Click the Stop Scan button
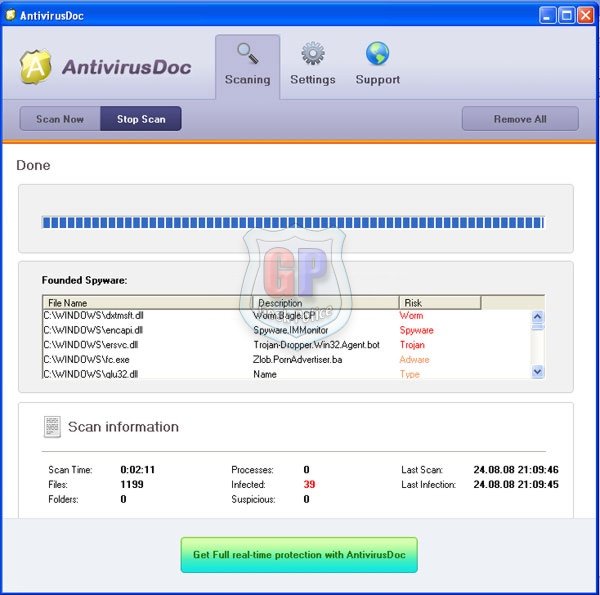600x595 pixels. [x=141, y=119]
